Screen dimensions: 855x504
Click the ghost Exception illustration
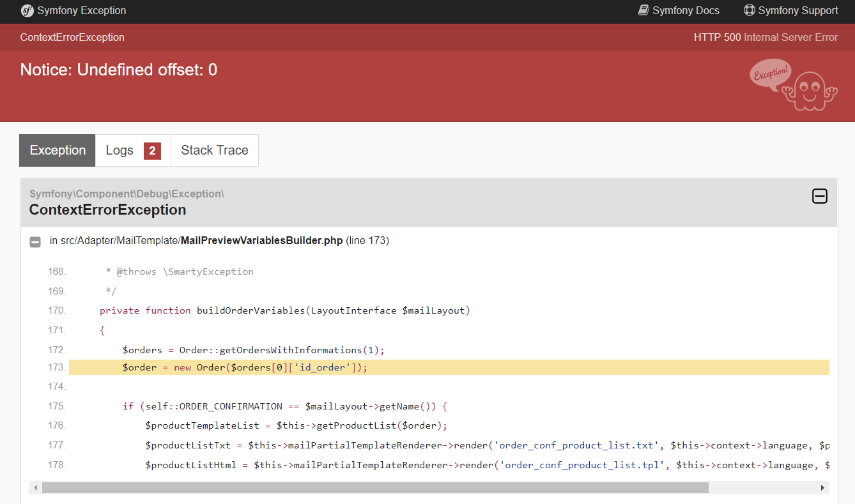pos(792,86)
